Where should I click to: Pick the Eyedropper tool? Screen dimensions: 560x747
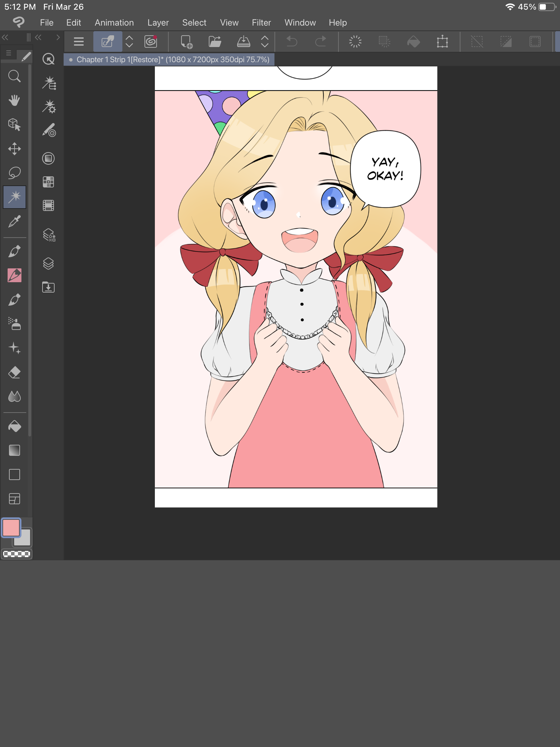14,222
